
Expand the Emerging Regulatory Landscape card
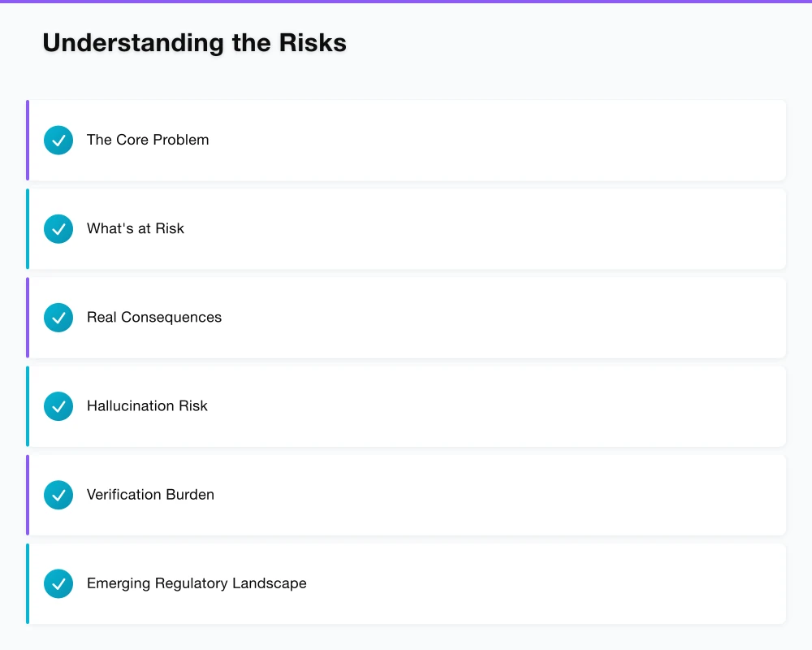(406, 583)
